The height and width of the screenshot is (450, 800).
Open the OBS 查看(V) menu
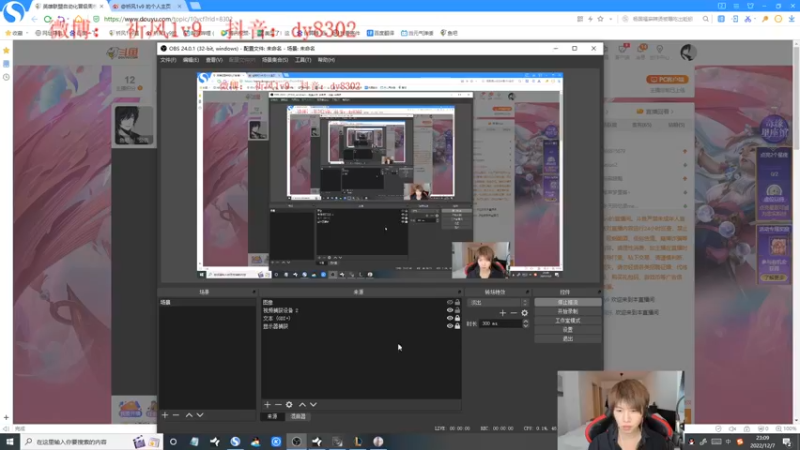tap(214, 60)
